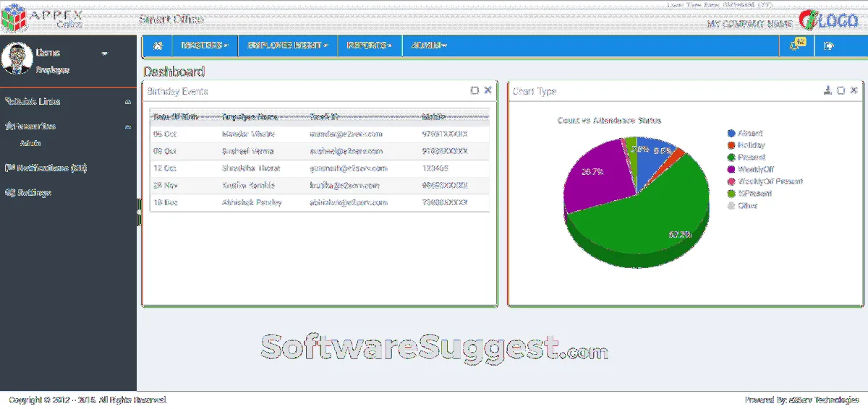The image size is (868, 409).
Task: Click the 123465 mobile number cell
Action: 435,168
